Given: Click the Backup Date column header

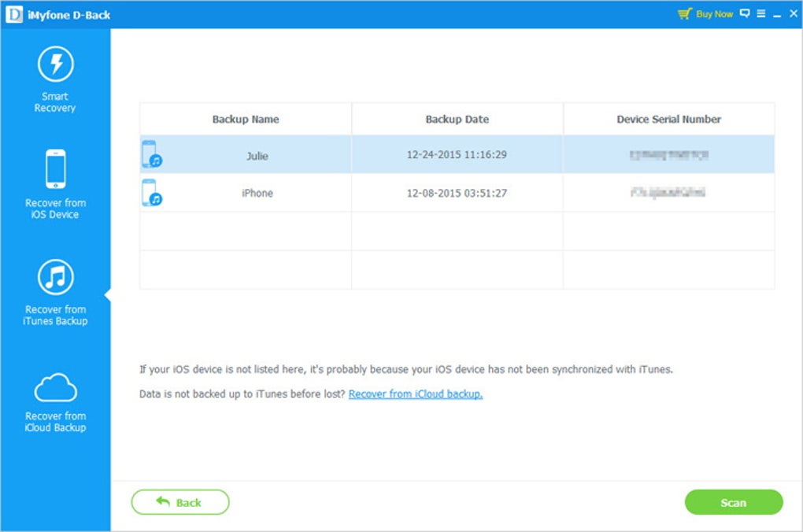Looking at the screenshot, I should point(457,120).
